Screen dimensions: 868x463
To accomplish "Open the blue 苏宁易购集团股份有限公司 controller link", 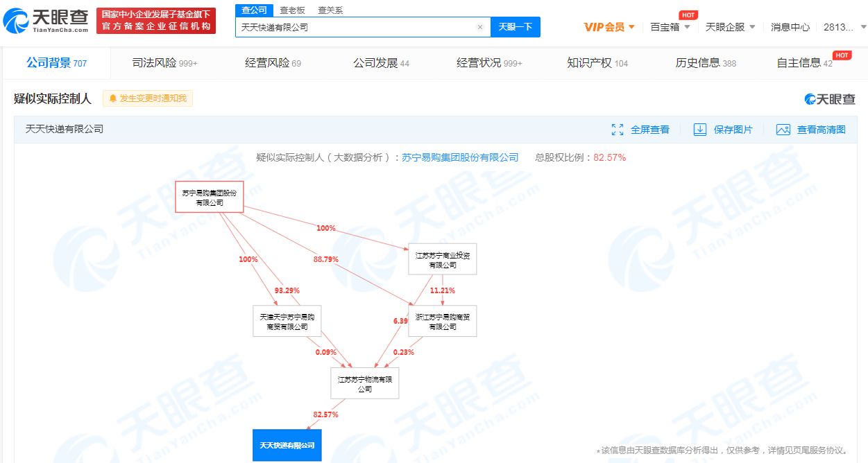I will (x=460, y=157).
